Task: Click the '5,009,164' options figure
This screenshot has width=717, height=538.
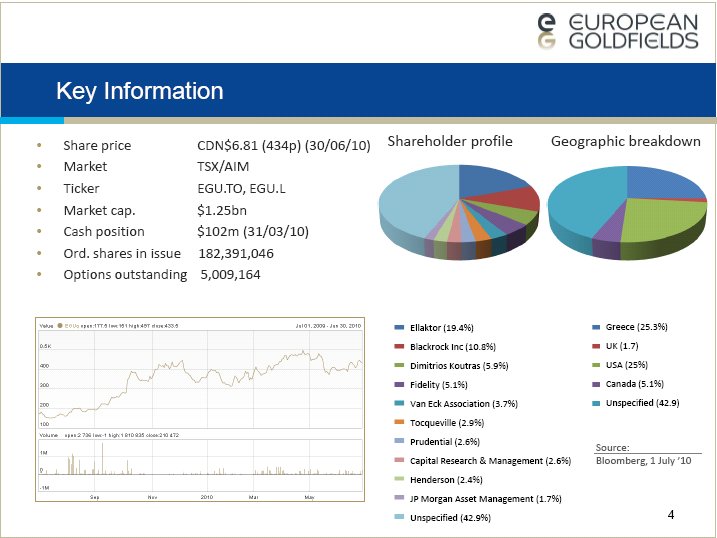Action: pos(230,274)
